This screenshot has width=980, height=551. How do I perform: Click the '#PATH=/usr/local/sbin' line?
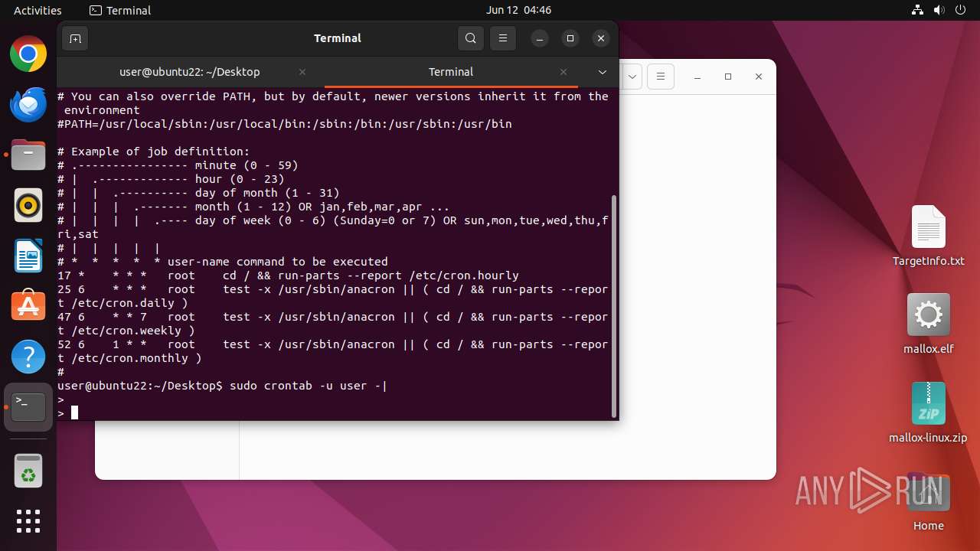point(285,124)
